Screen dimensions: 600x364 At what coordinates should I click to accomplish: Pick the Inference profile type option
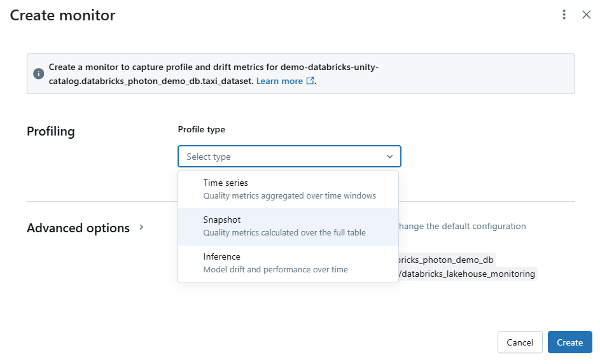[288, 263]
